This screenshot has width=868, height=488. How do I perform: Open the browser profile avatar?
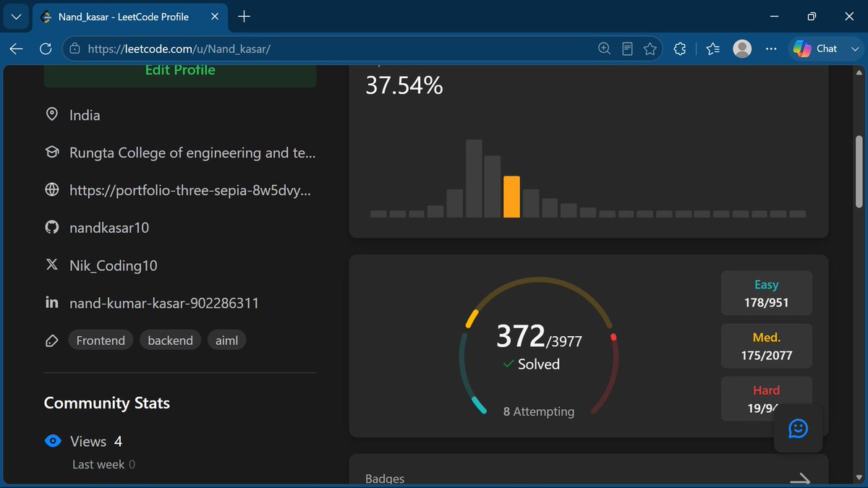point(742,48)
